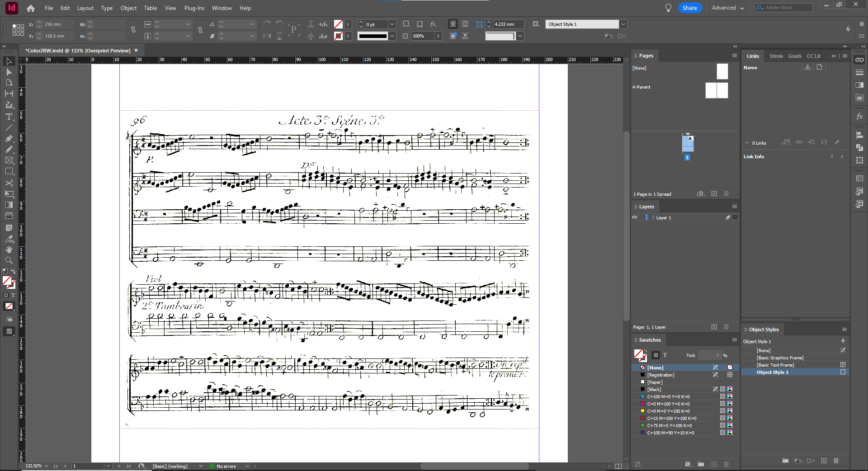868x471 pixels.
Task: Toggle Layer 1 visibility in Layers panel
Action: pos(634,217)
